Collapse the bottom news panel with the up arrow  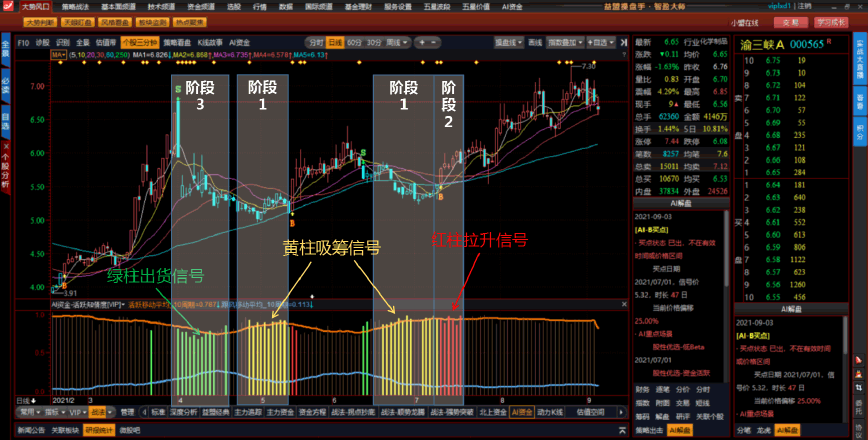tap(622, 430)
